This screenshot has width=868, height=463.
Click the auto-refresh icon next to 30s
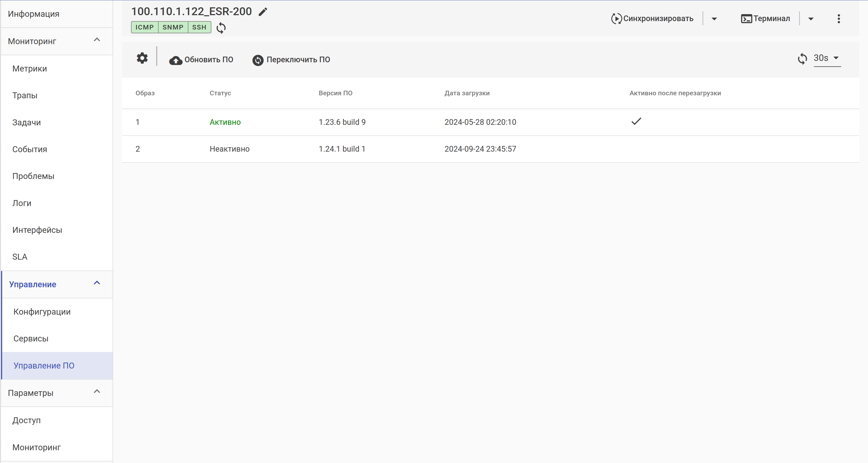pos(802,59)
